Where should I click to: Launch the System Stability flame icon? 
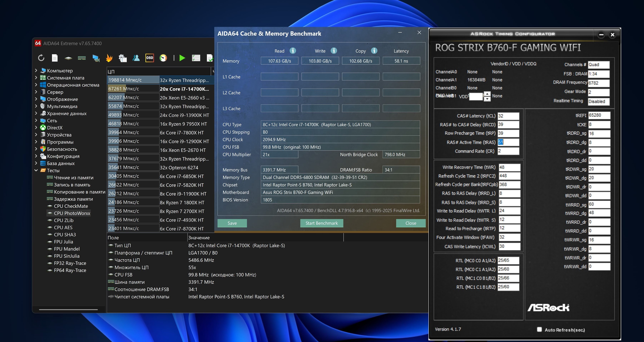(x=109, y=58)
